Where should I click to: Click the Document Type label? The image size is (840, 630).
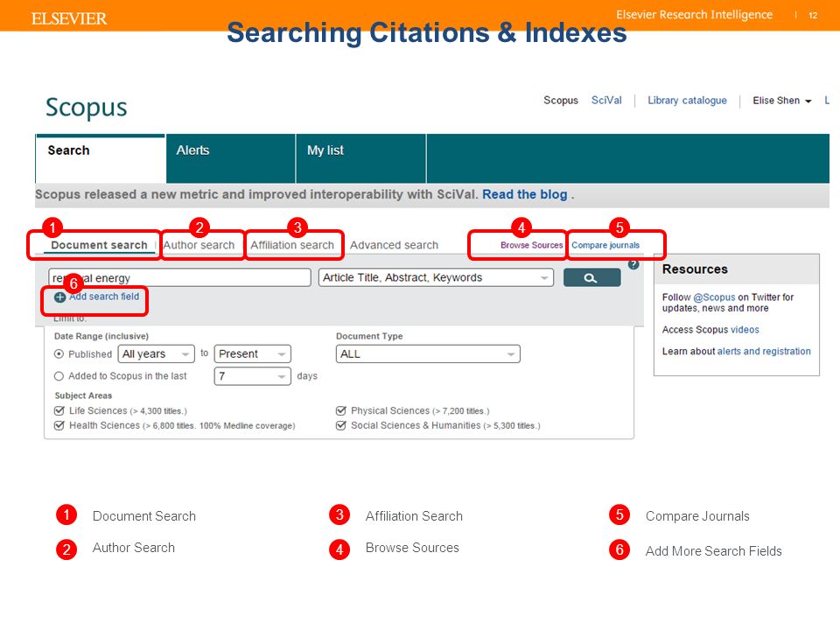coord(369,336)
